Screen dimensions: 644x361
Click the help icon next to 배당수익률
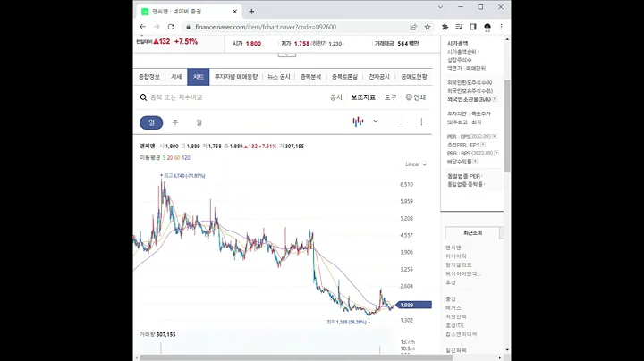click(x=475, y=162)
